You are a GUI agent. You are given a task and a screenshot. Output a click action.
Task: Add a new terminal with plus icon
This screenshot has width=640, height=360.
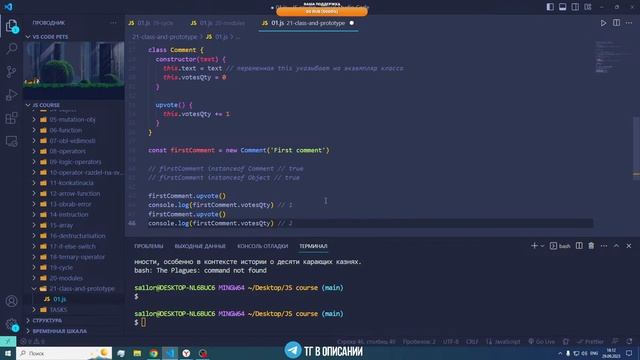tap(534, 246)
